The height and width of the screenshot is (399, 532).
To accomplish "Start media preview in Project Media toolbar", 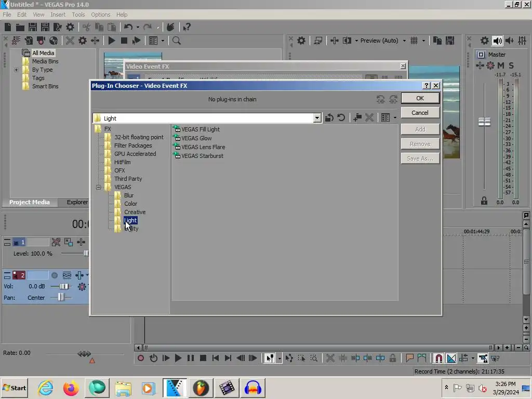I will click(x=112, y=41).
